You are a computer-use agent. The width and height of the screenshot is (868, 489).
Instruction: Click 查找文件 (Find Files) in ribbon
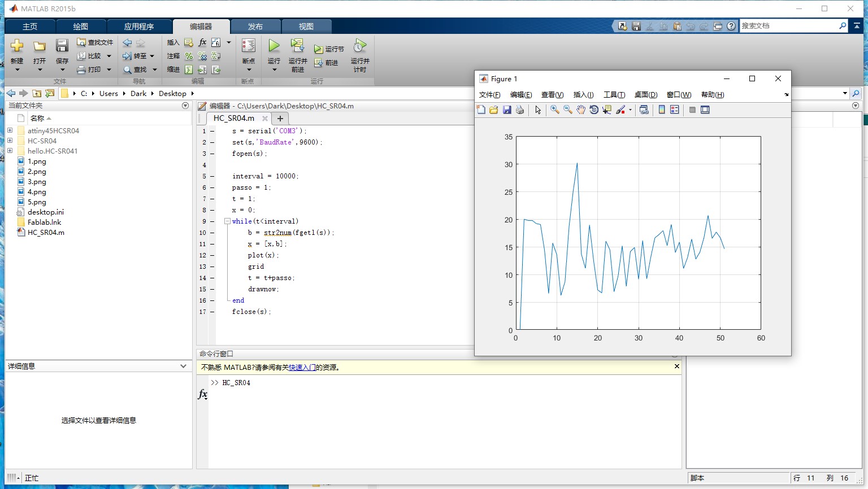click(x=95, y=42)
